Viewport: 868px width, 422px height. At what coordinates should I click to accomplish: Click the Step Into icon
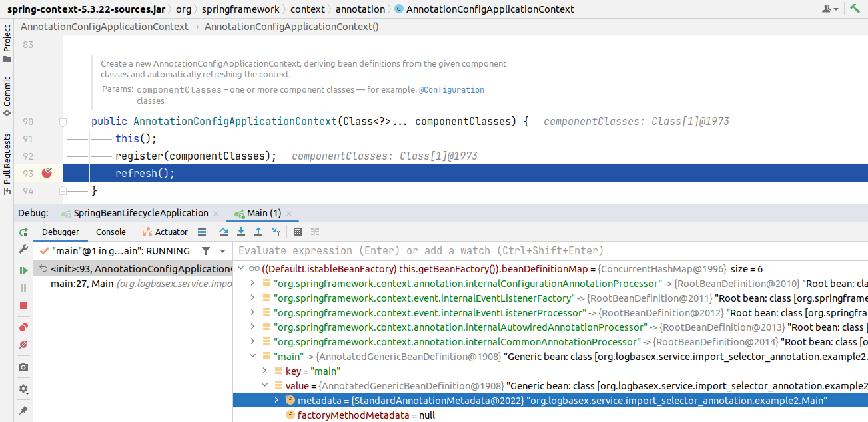pos(240,231)
